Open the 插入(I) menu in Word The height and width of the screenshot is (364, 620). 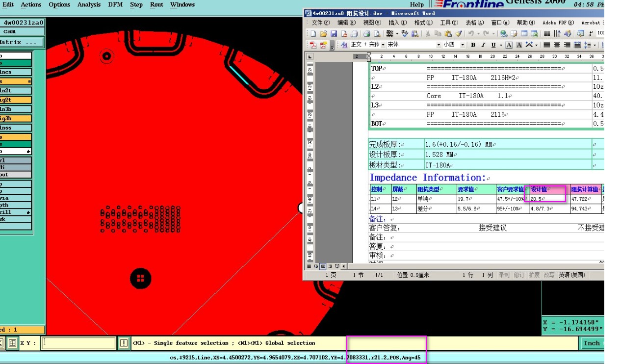pyautogui.click(x=398, y=23)
